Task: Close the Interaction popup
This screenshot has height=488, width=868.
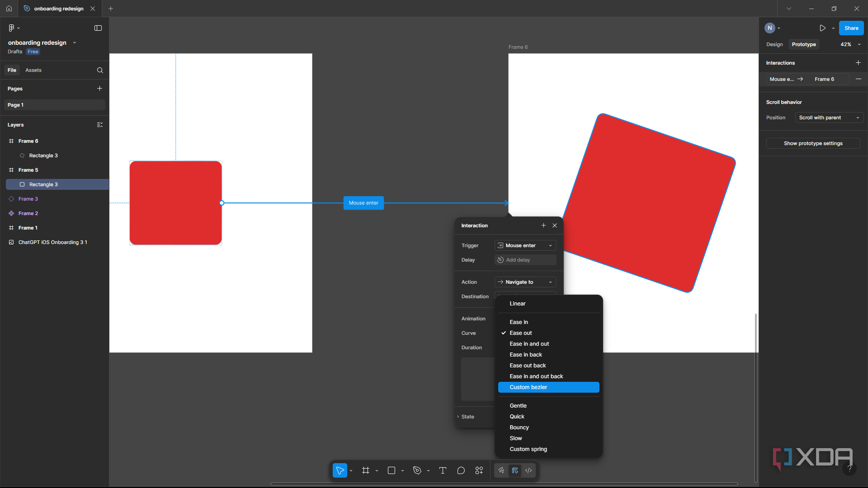Action: [x=555, y=225]
